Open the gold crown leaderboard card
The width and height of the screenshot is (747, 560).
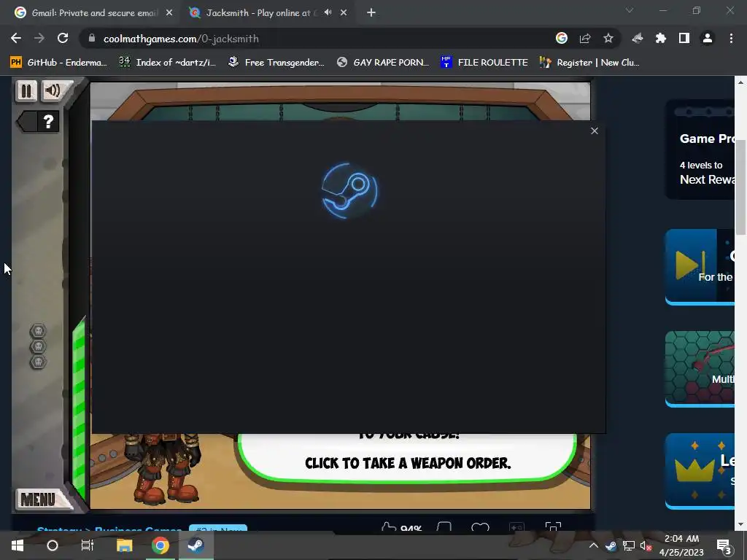[700, 470]
